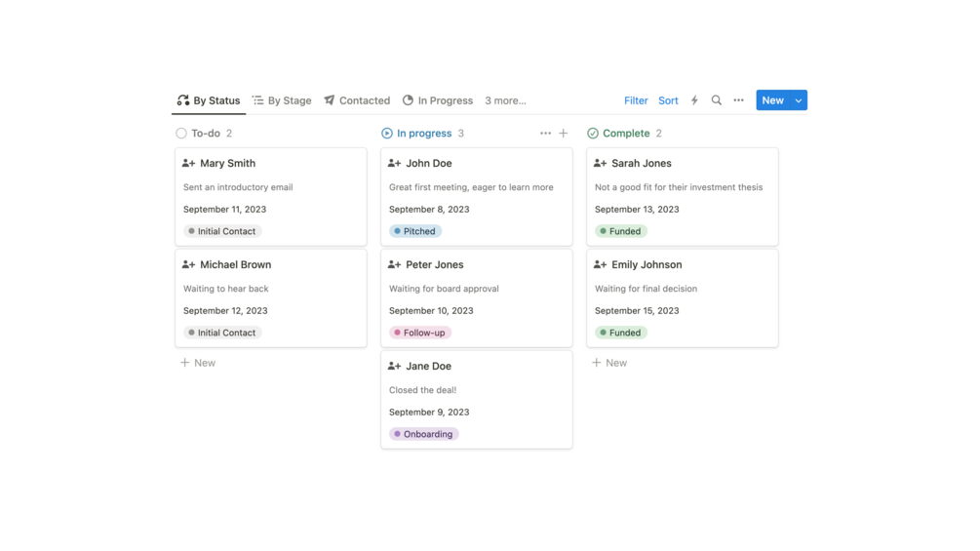
Task: Add new card under To-do column
Action: coord(198,363)
